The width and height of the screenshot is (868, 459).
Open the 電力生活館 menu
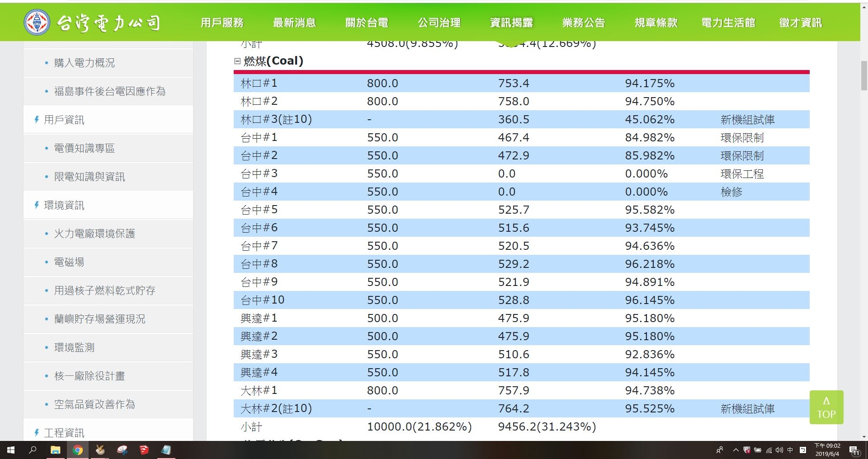pos(728,23)
